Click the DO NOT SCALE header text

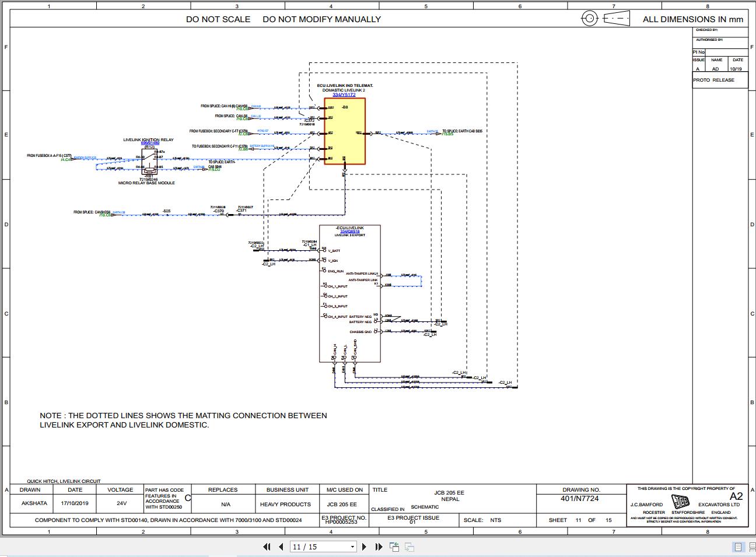(x=218, y=19)
